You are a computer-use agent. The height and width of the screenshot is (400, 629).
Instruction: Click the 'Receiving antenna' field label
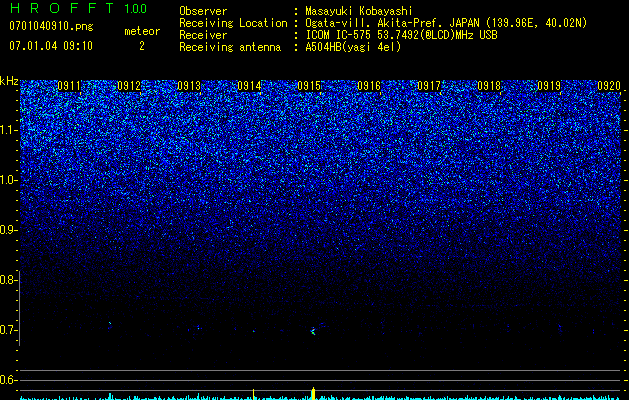[230, 47]
